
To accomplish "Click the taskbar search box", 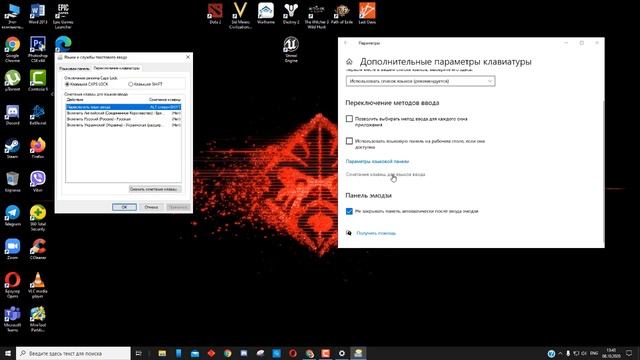I will pyautogui.click(x=73, y=353).
